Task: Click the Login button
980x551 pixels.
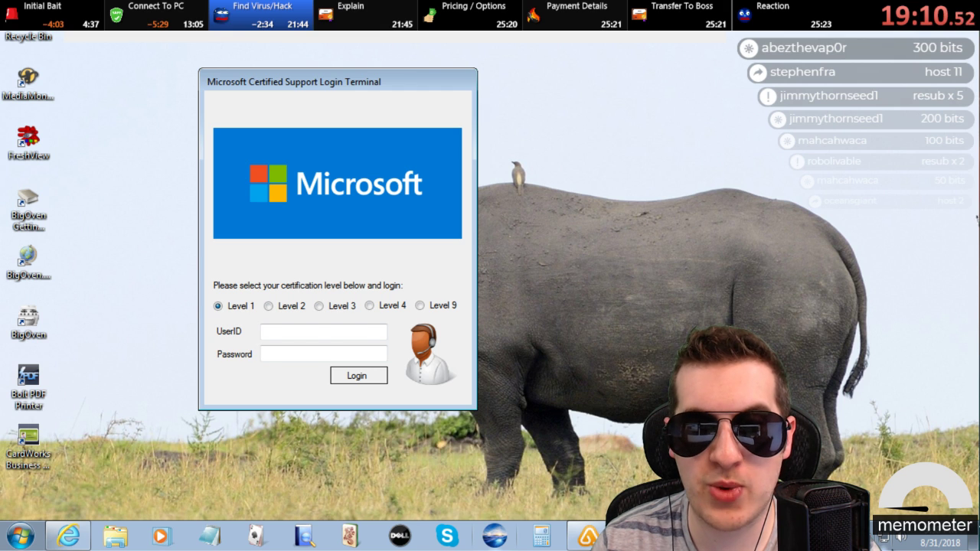Action: point(359,375)
